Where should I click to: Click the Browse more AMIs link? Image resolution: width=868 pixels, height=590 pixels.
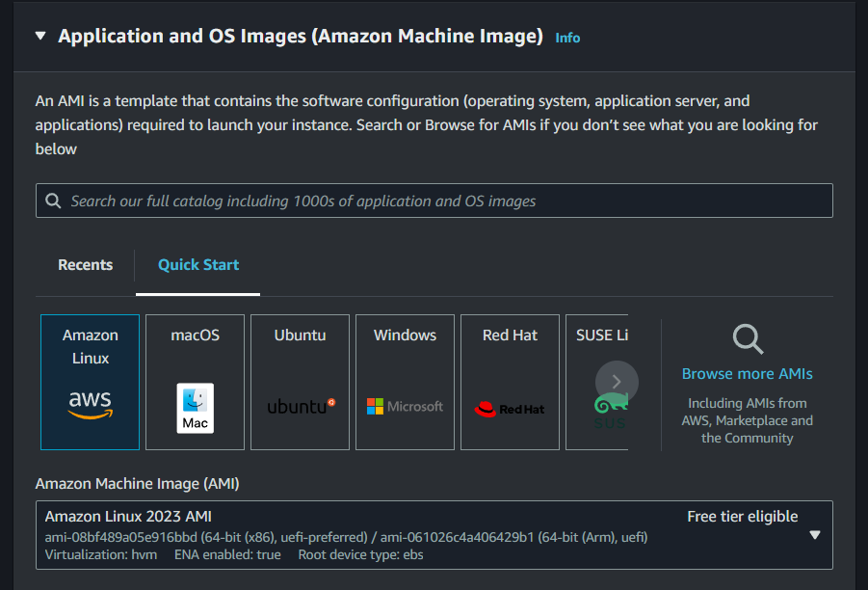(748, 374)
